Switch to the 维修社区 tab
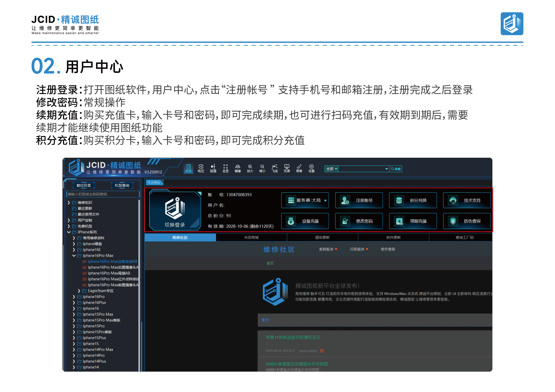 point(180,237)
